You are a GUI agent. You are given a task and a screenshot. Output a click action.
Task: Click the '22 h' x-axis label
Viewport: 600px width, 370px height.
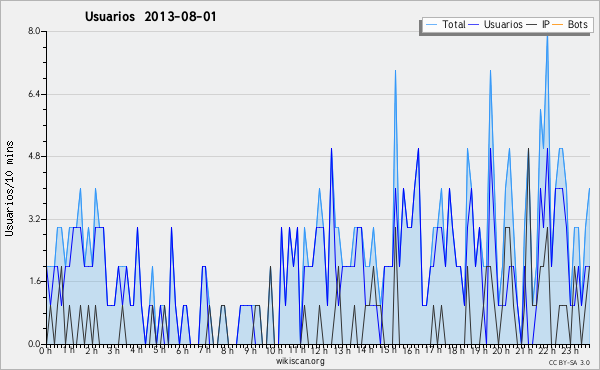[547, 350]
